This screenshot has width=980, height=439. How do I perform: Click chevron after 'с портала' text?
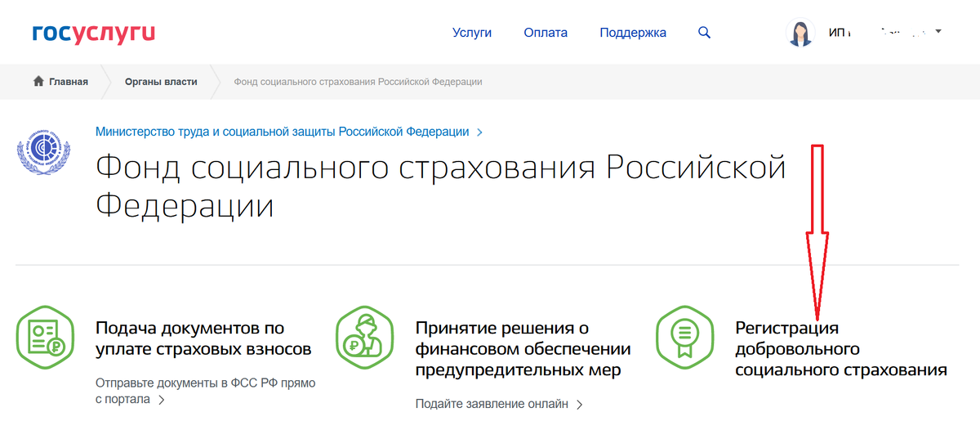[x=162, y=400]
